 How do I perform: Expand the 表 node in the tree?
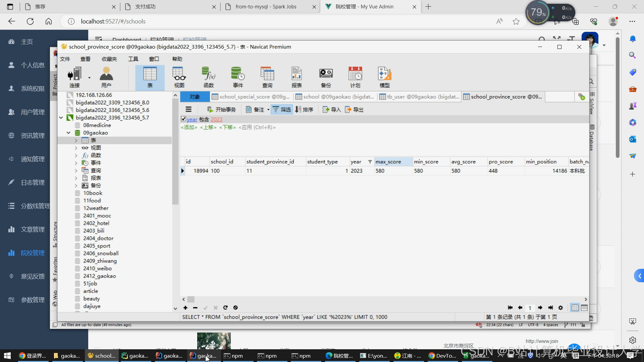pos(76,140)
